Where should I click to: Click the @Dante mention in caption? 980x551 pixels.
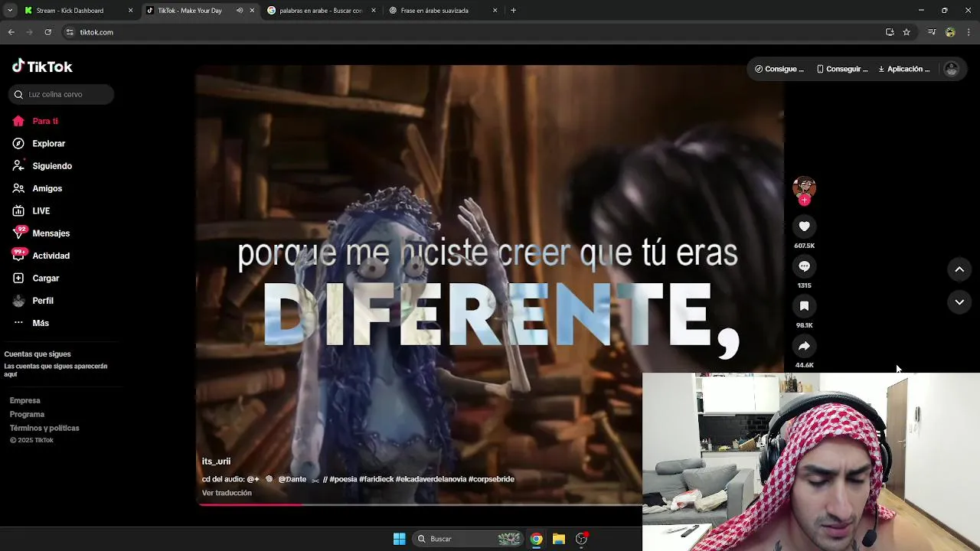click(x=292, y=479)
